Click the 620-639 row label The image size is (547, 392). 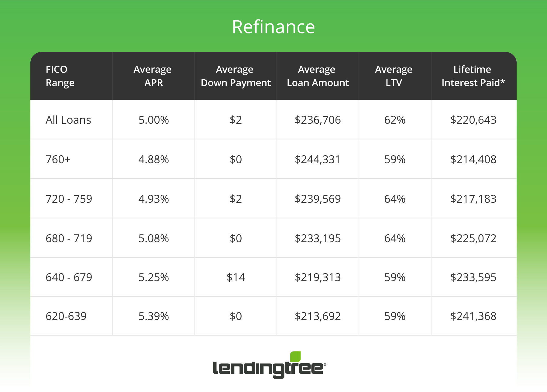pyautogui.click(x=66, y=316)
